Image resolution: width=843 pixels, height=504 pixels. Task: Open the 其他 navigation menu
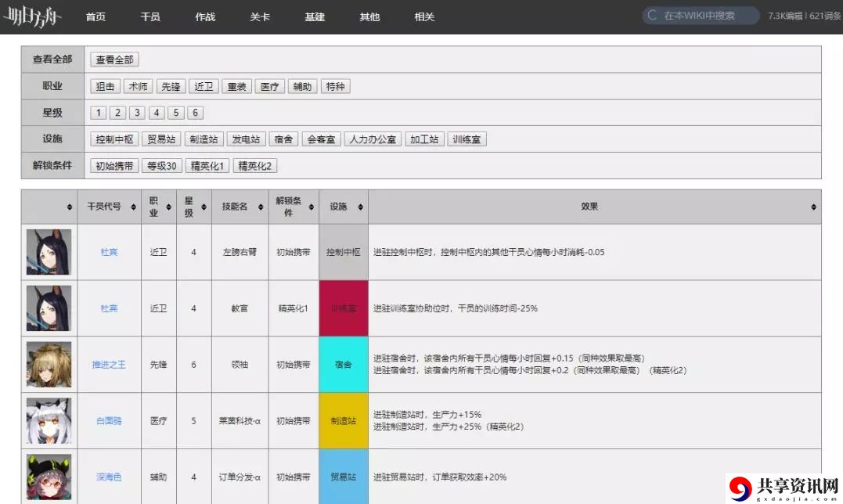370,17
